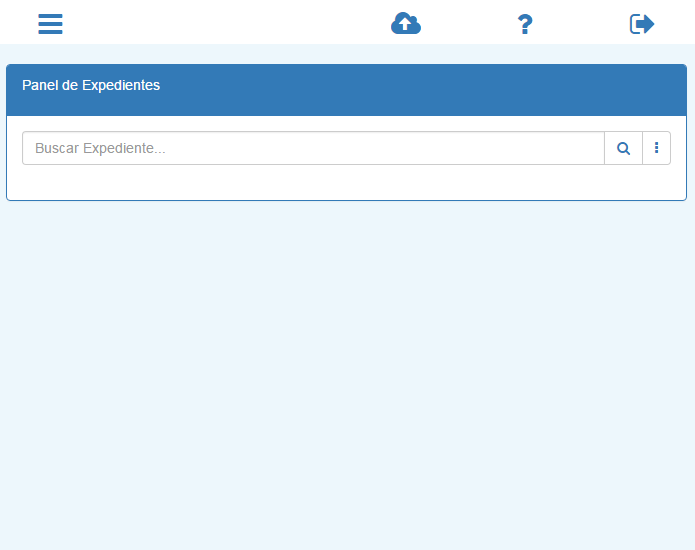Expand the side menu with three-bar icon
The width and height of the screenshot is (695, 550).
[x=50, y=24]
